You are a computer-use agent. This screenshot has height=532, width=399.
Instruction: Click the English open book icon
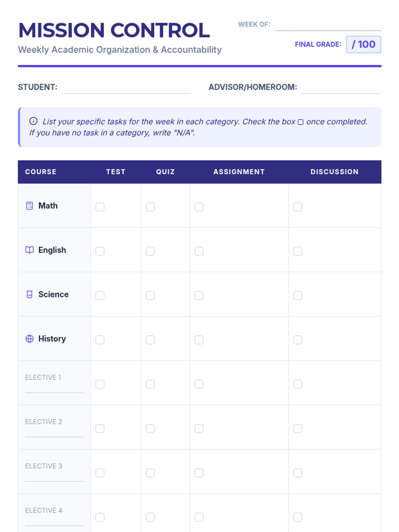click(30, 250)
